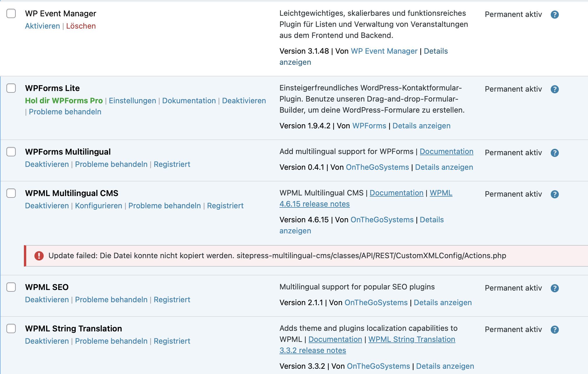Click the help icon for WPML Multilingual CMS
This screenshot has width=588, height=374.
pos(554,194)
